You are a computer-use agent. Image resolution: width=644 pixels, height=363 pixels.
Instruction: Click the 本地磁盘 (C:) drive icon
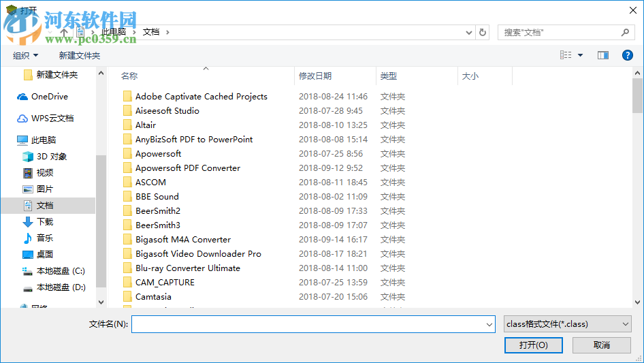click(27, 271)
